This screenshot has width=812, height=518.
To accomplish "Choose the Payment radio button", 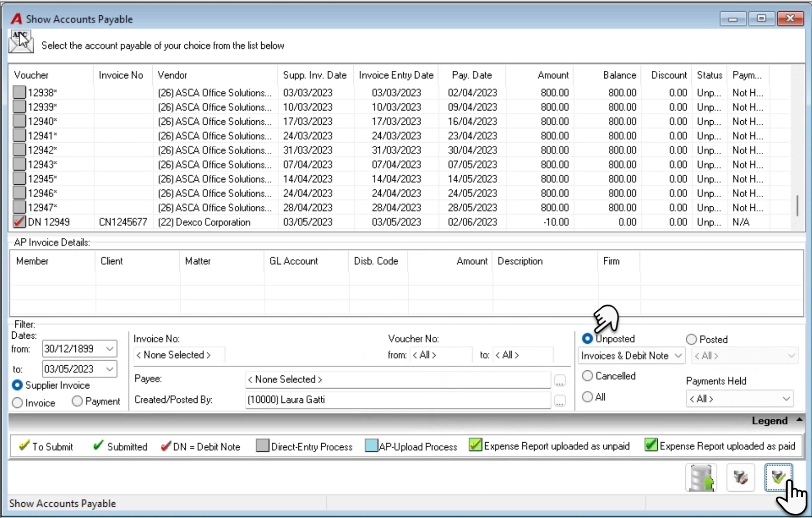I will (x=77, y=401).
